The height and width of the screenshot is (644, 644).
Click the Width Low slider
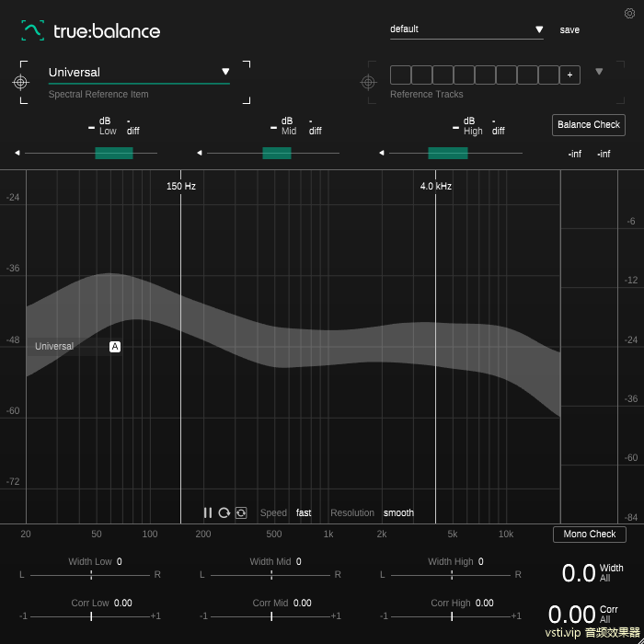tap(90, 575)
